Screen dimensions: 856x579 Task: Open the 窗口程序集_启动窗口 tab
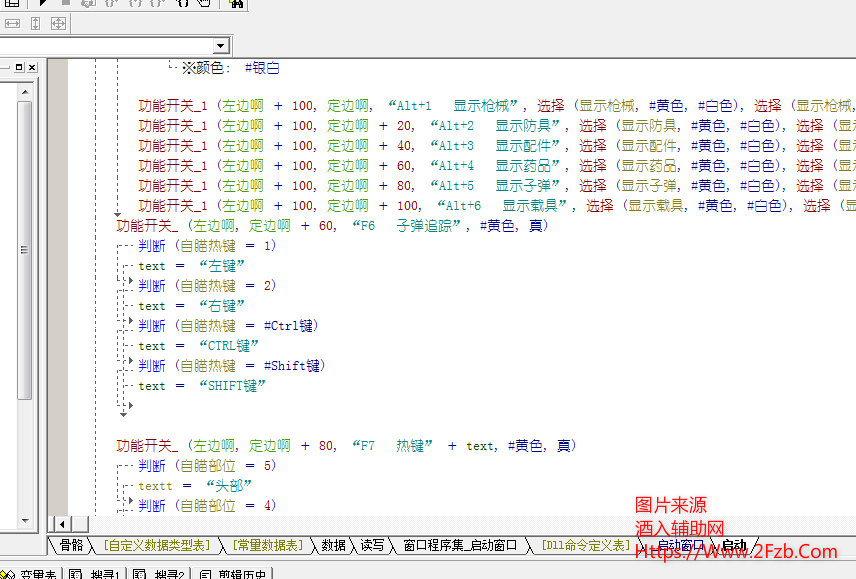459,545
